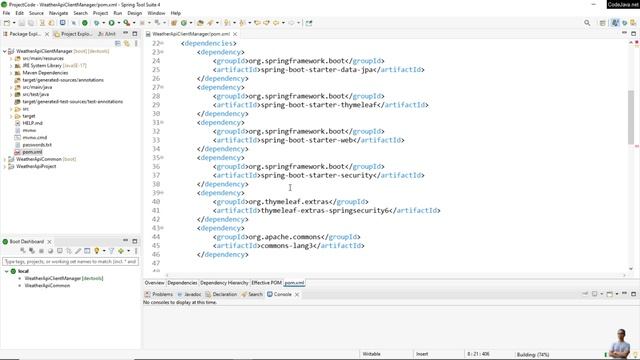Switch to the Java perspective icon

615,23
